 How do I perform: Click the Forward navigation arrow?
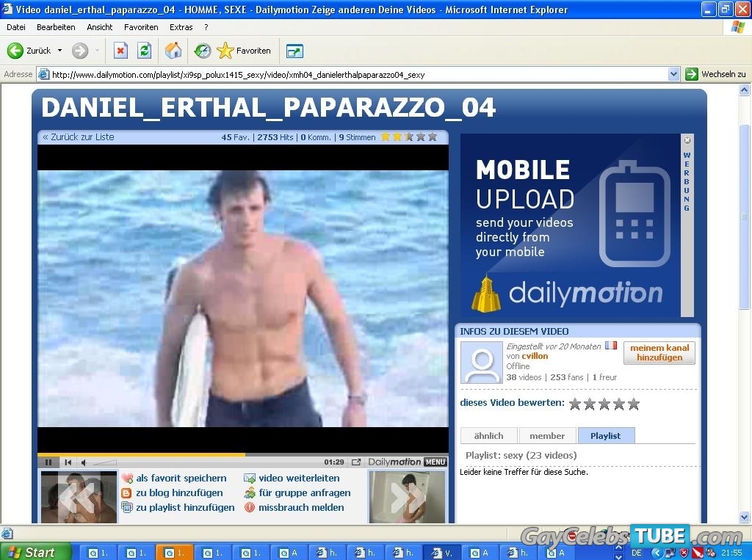click(x=80, y=51)
